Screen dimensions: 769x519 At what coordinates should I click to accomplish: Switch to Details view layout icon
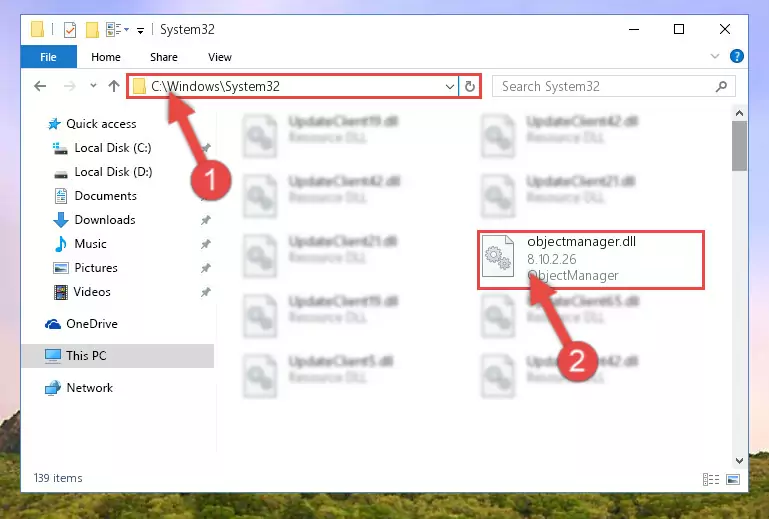pos(711,479)
